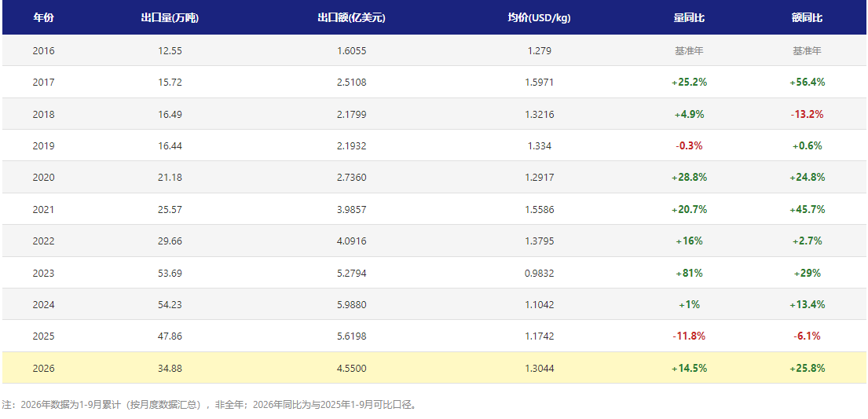Click value change -6.1%

(807, 336)
